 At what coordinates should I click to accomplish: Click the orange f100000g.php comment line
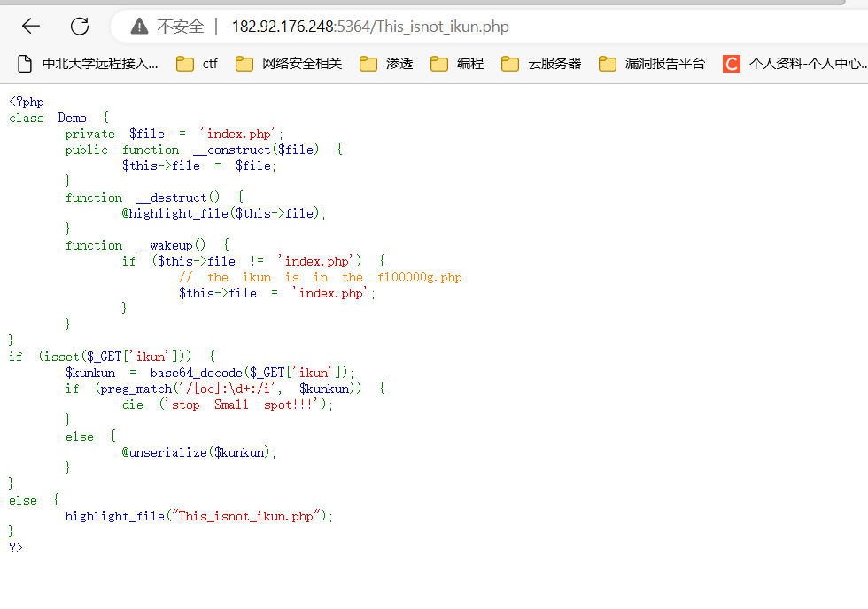(x=321, y=277)
